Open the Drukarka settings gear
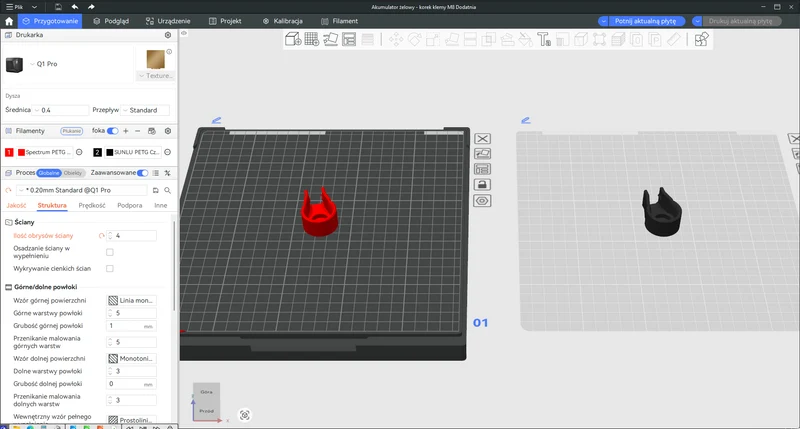 (x=168, y=35)
